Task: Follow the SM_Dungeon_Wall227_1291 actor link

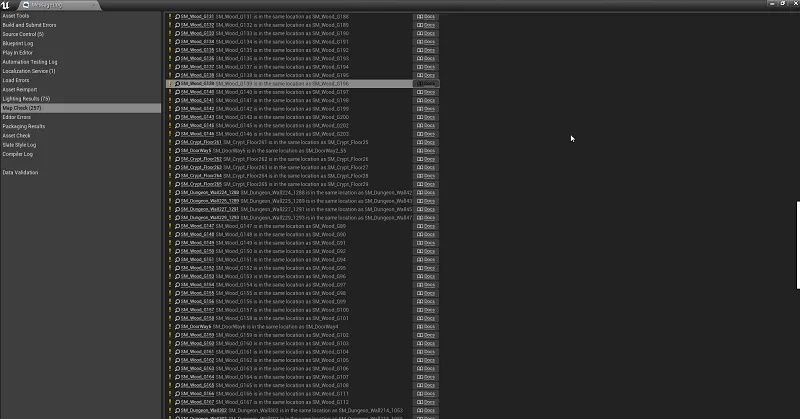Action: [210, 209]
